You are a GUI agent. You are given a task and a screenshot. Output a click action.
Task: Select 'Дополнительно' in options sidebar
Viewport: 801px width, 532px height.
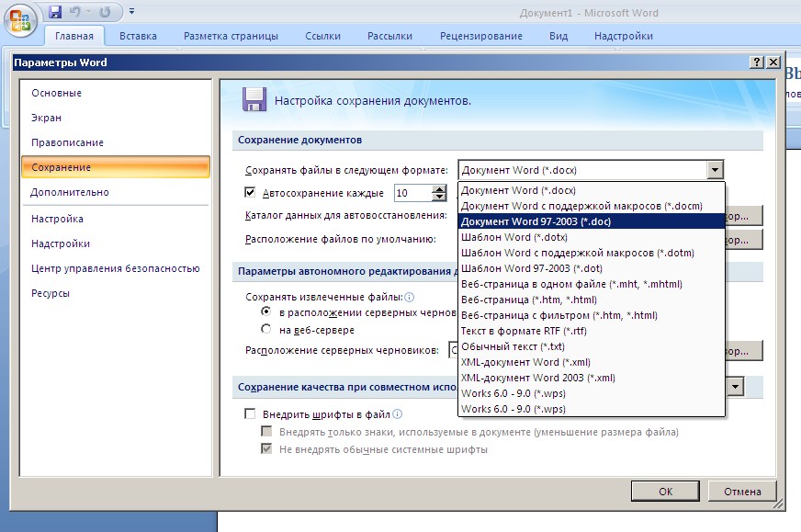pyautogui.click(x=116, y=192)
